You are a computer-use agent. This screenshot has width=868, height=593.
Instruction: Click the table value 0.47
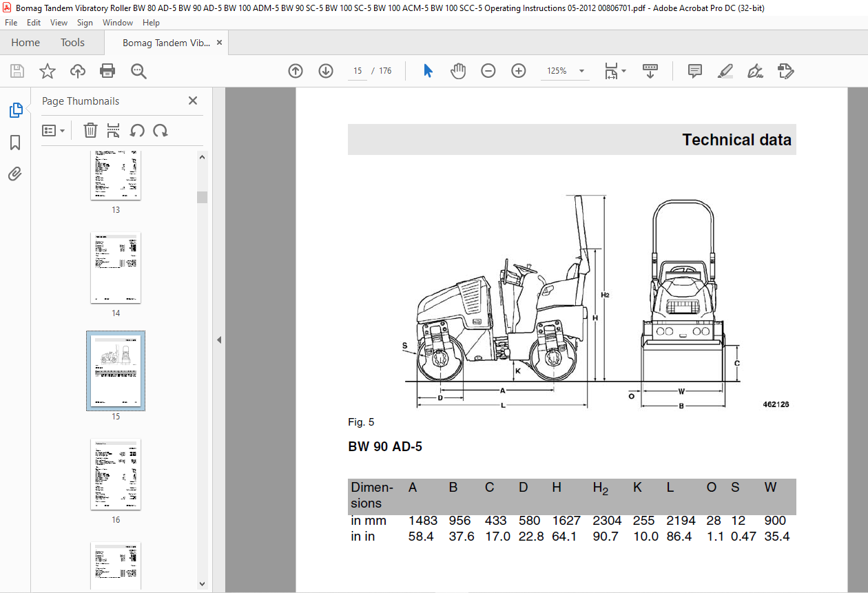coord(744,536)
